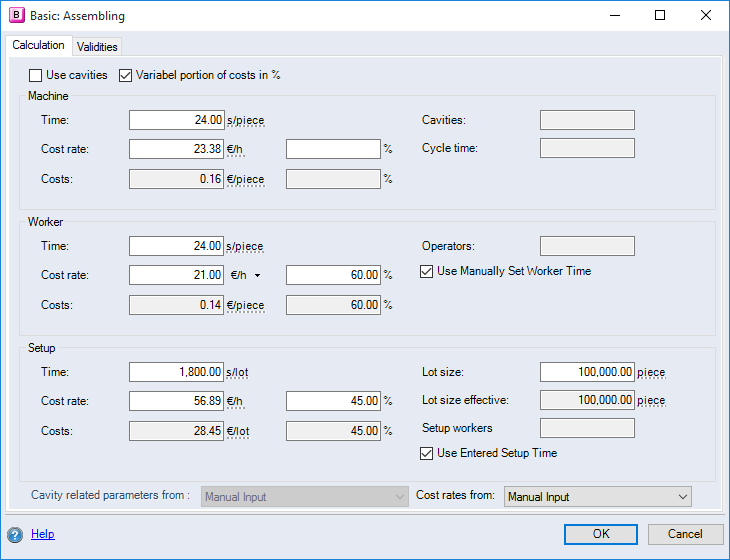Screen dimensions: 730x560
Task: Open the Help link
Action: [43, 534]
